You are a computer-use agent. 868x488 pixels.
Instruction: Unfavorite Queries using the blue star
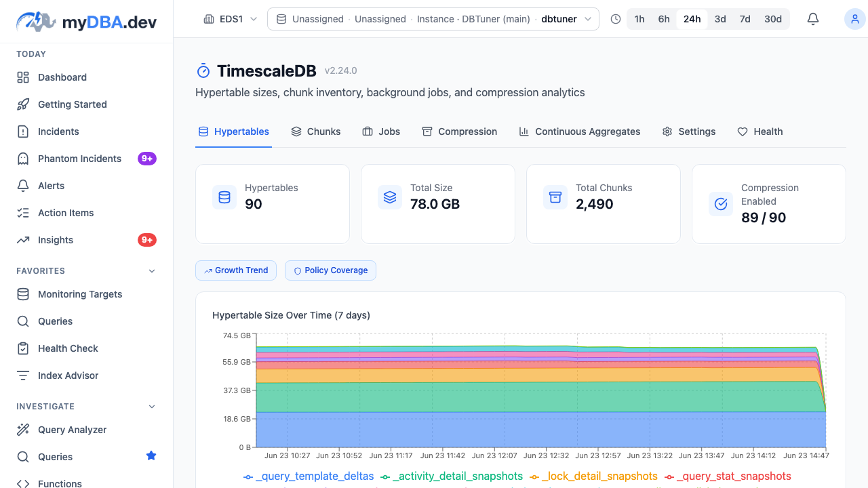pos(151,456)
